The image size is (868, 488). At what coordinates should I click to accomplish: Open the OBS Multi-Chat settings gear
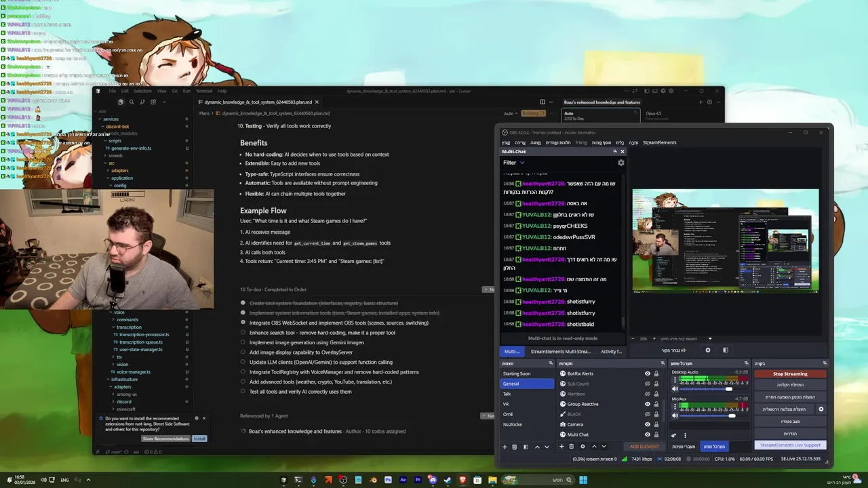620,163
